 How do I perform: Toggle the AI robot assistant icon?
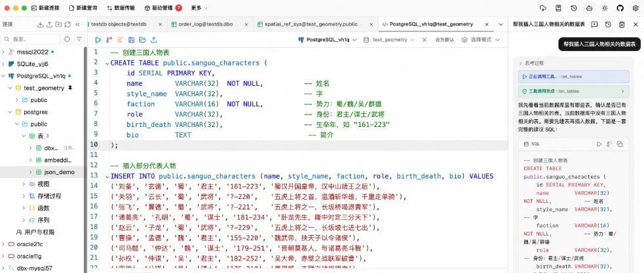[x=590, y=8]
